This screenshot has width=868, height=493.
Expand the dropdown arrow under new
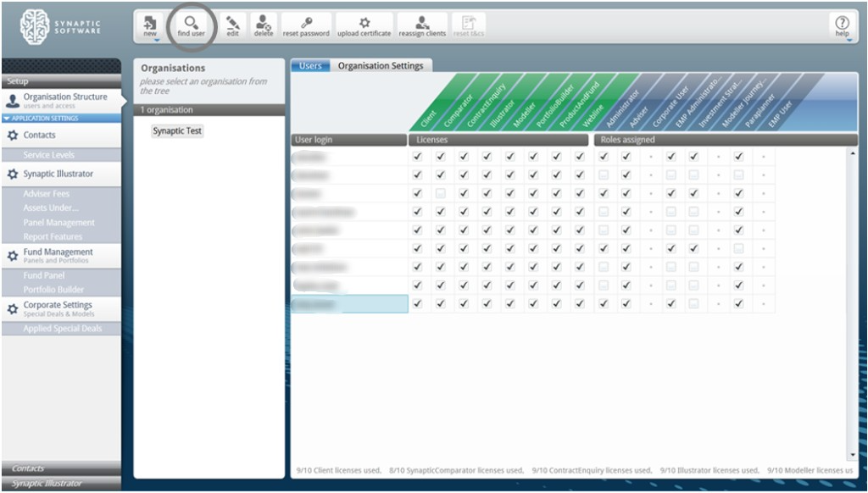(157, 41)
